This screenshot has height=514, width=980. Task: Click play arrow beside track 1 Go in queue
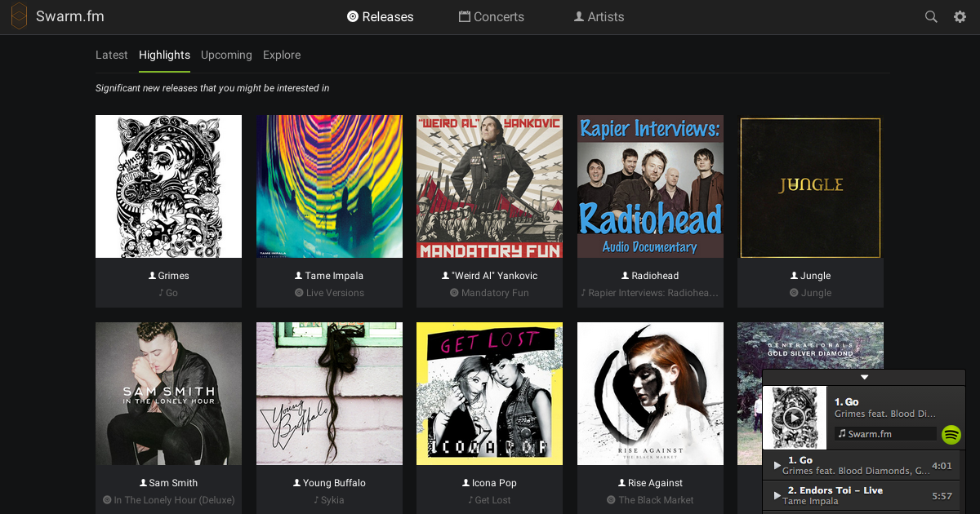point(777,466)
